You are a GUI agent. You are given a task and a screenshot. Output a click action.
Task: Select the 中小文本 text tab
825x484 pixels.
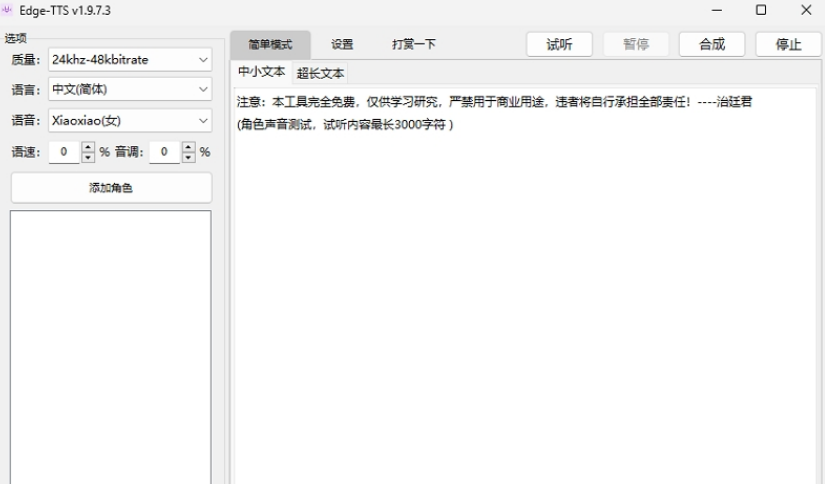261,72
